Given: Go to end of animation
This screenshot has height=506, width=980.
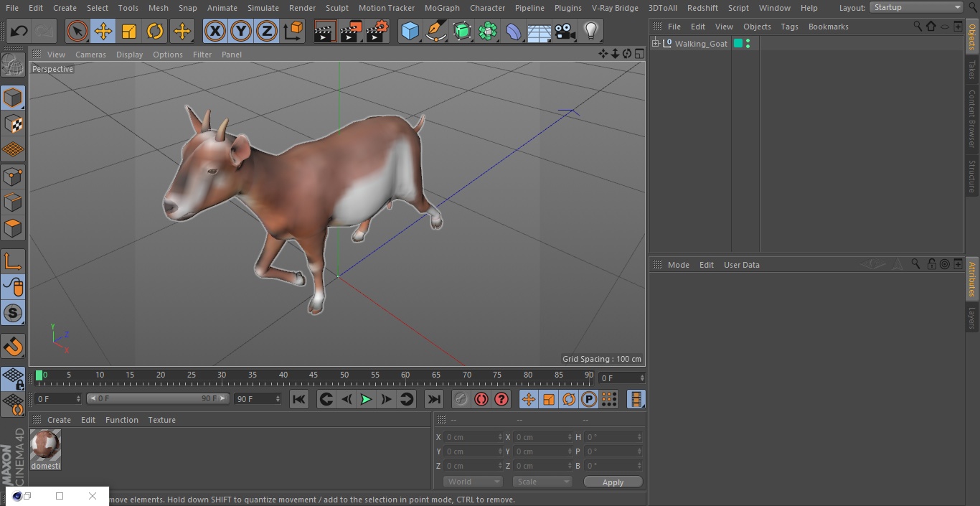Looking at the screenshot, I should 434,399.
